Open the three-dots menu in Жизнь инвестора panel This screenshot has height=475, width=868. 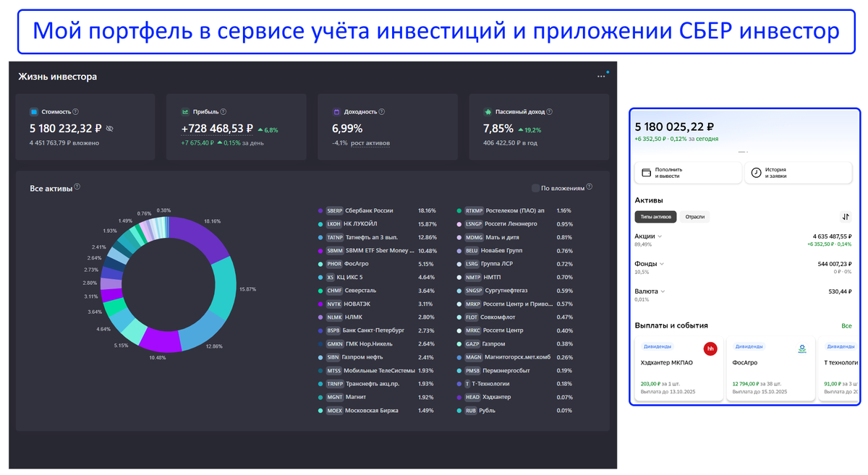[x=600, y=77]
